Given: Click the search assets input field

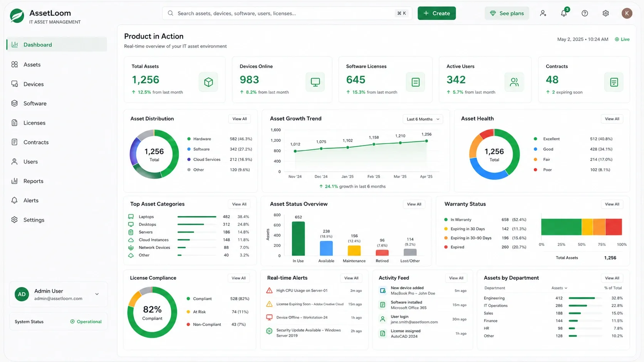Looking at the screenshot, I should point(287,13).
